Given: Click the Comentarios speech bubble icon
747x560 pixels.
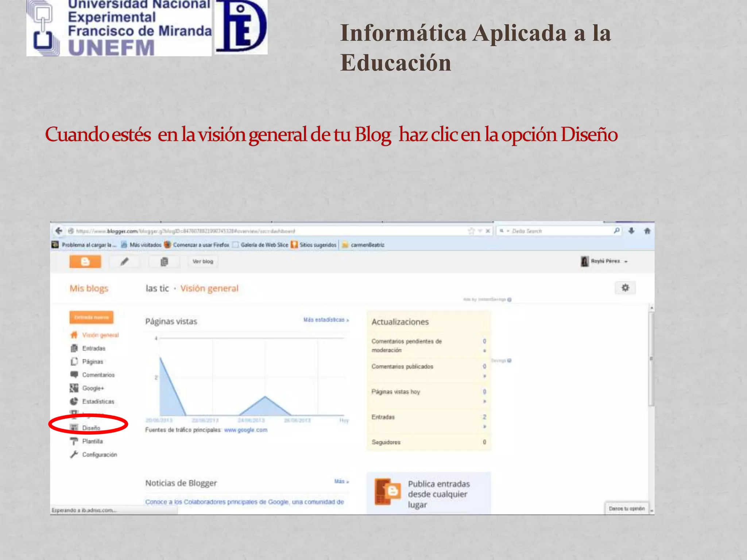Looking at the screenshot, I should (74, 374).
